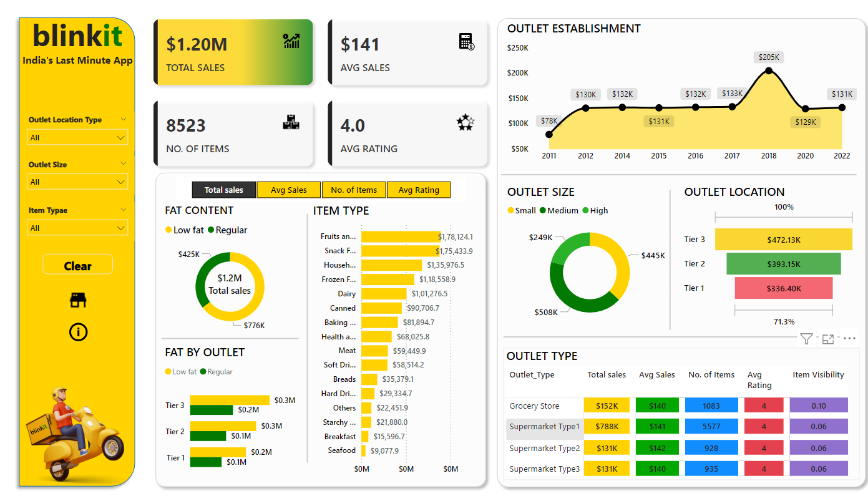Select the Dairy bar in Item Type
This screenshot has width=868, height=496.
point(384,294)
